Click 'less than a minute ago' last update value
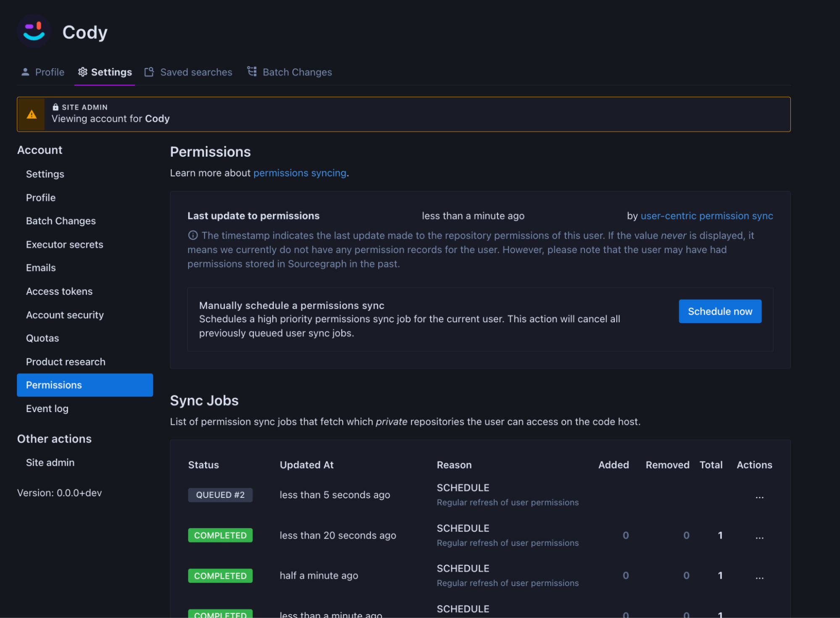Viewport: 840px width, 618px height. point(473,216)
